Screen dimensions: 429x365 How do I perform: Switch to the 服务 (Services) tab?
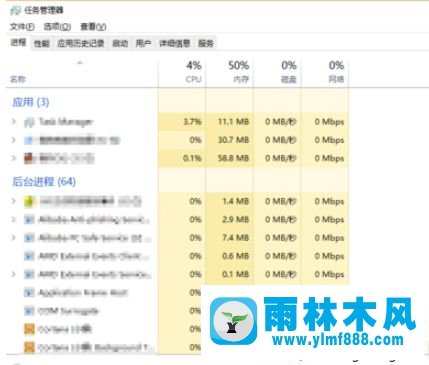[206, 43]
